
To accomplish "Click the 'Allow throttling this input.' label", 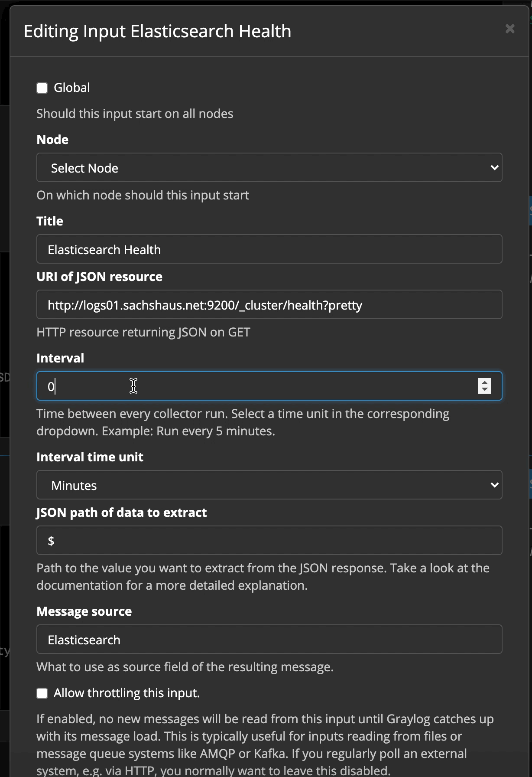I will (x=127, y=693).
